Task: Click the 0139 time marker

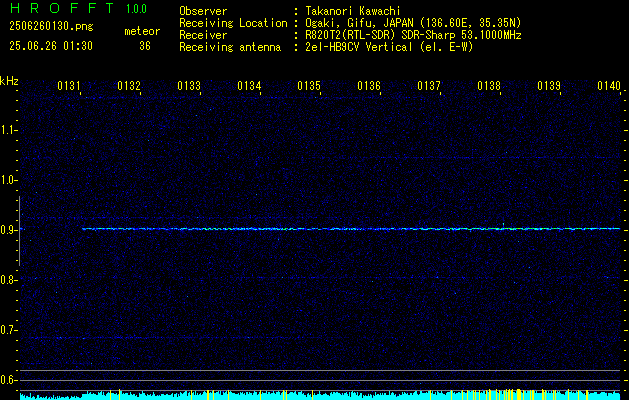Action: tap(549, 86)
